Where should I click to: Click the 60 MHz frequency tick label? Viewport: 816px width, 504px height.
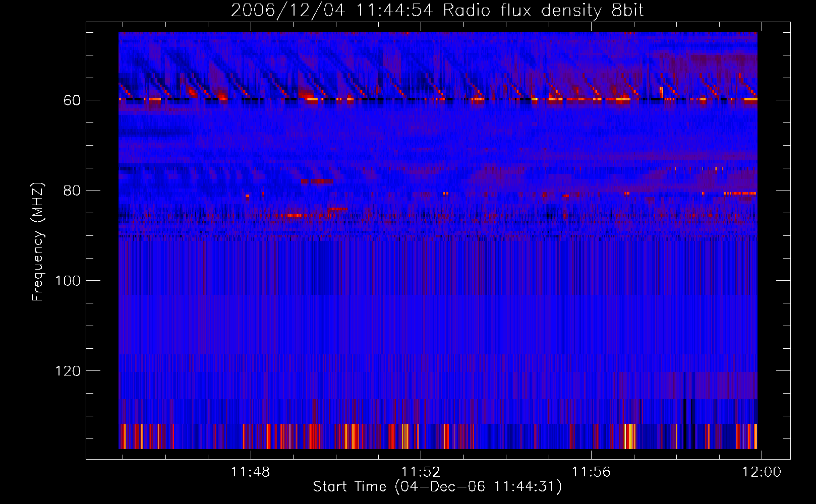[72, 100]
